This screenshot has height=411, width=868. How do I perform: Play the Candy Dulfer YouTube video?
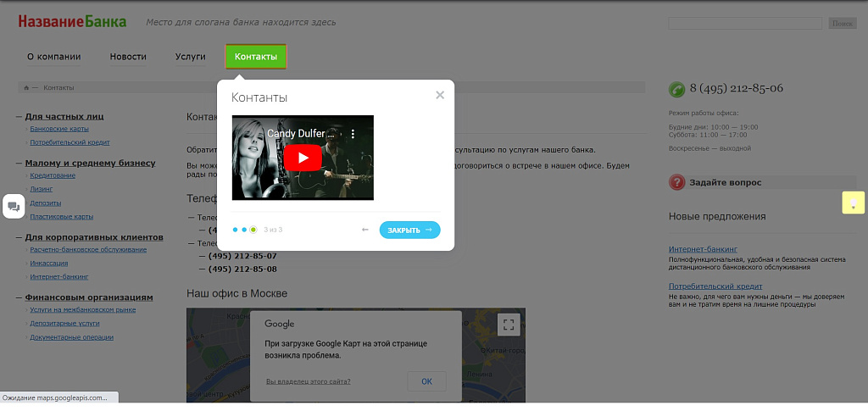(x=303, y=158)
